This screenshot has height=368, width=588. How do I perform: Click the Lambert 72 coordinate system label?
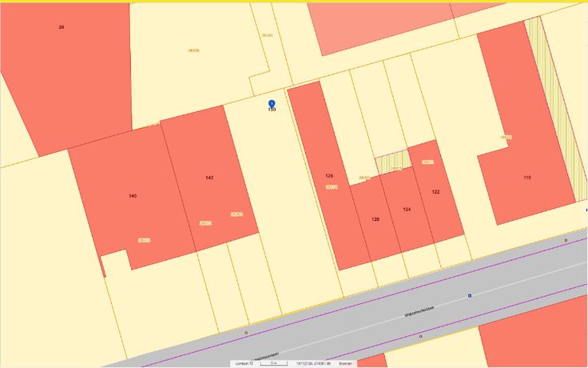[x=242, y=363]
